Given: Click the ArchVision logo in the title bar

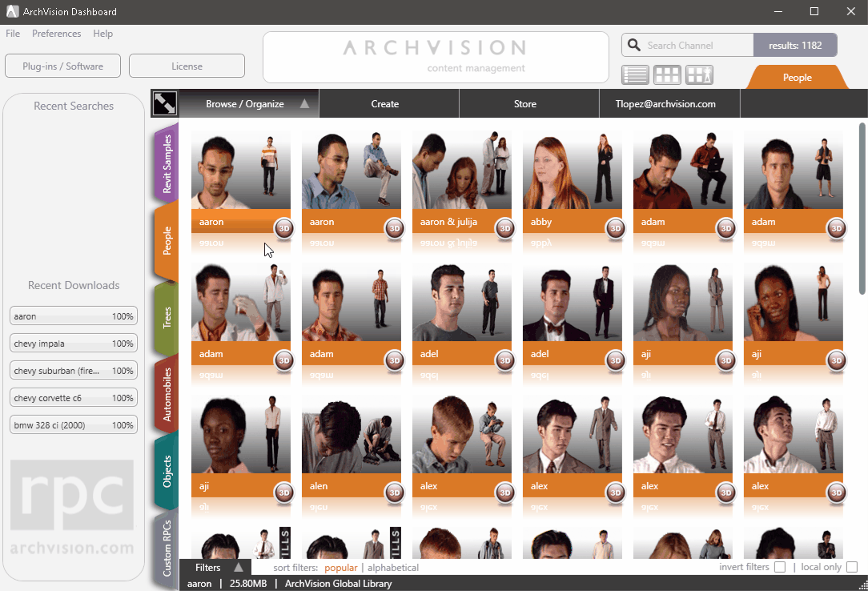Looking at the screenshot, I should point(11,12).
